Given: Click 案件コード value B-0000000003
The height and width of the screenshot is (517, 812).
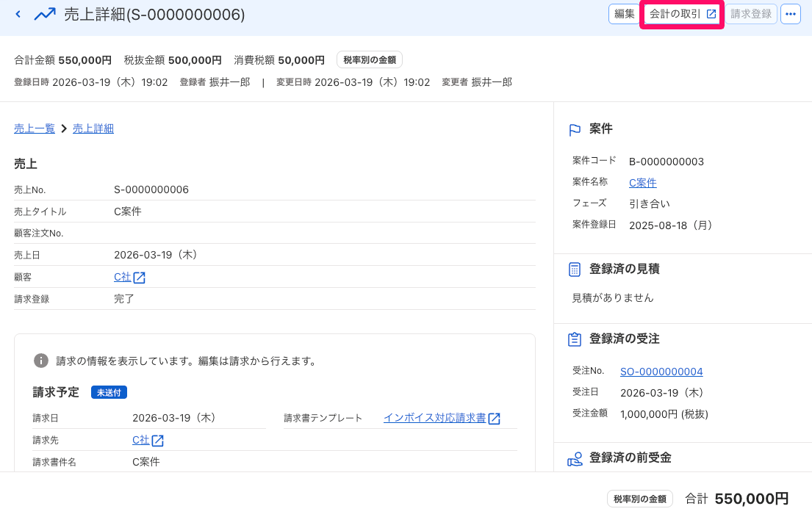Looking at the screenshot, I should (667, 162).
